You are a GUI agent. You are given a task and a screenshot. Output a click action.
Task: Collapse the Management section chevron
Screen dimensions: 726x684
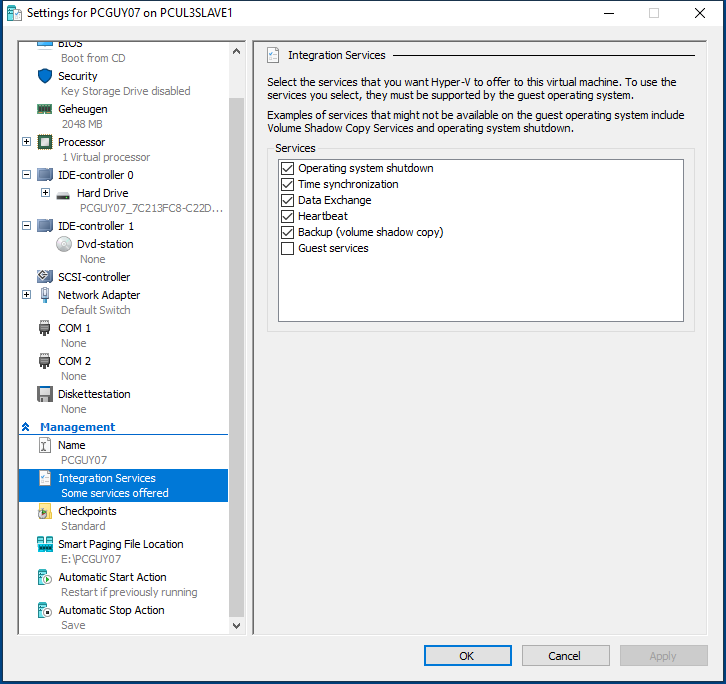click(26, 427)
